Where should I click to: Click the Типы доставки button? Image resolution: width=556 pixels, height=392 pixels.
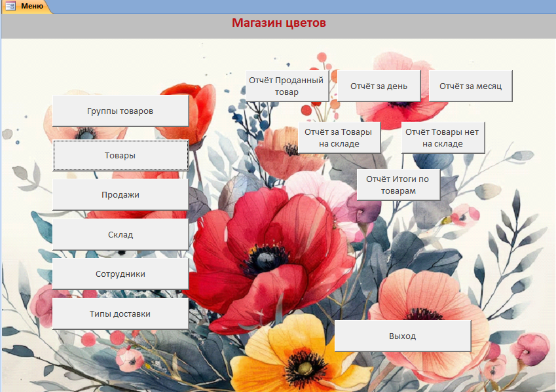pyautogui.click(x=120, y=313)
